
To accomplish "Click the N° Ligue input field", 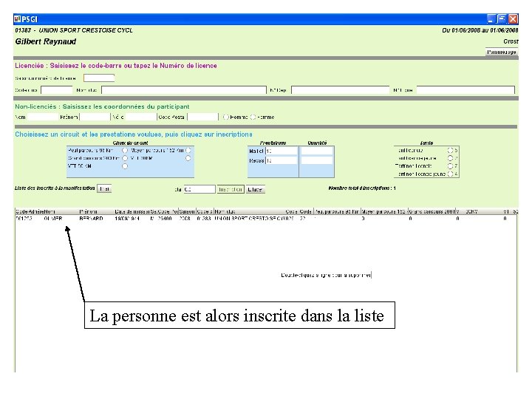I will 465,90.
